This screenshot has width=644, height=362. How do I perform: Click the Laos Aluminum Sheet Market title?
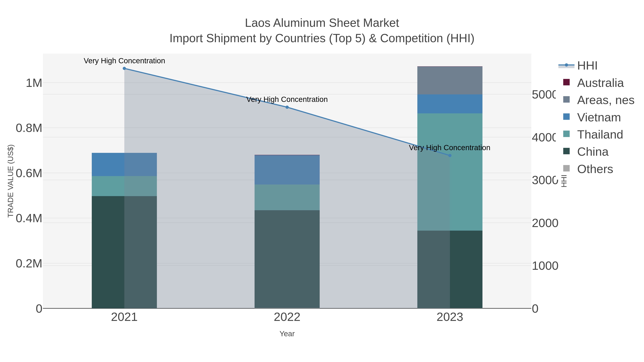click(x=322, y=23)
